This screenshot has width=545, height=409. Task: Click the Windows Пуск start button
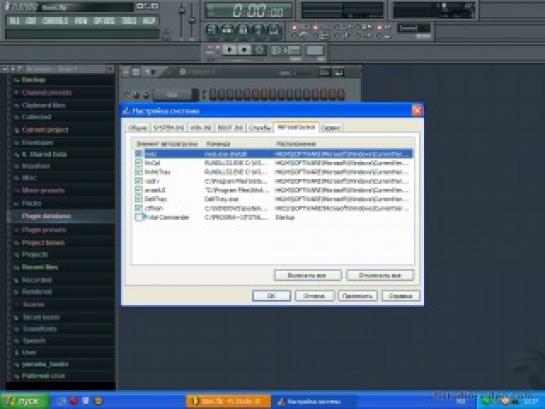click(24, 401)
